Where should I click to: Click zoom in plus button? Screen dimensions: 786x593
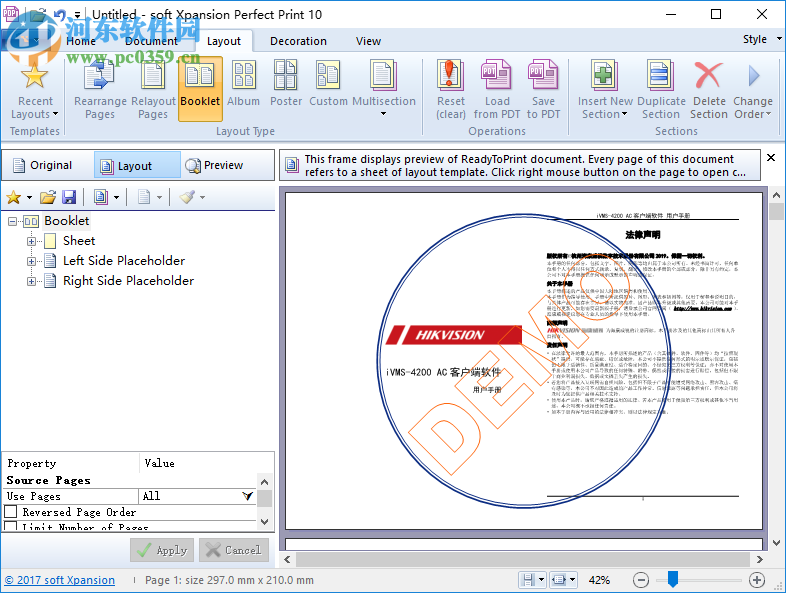point(756,580)
